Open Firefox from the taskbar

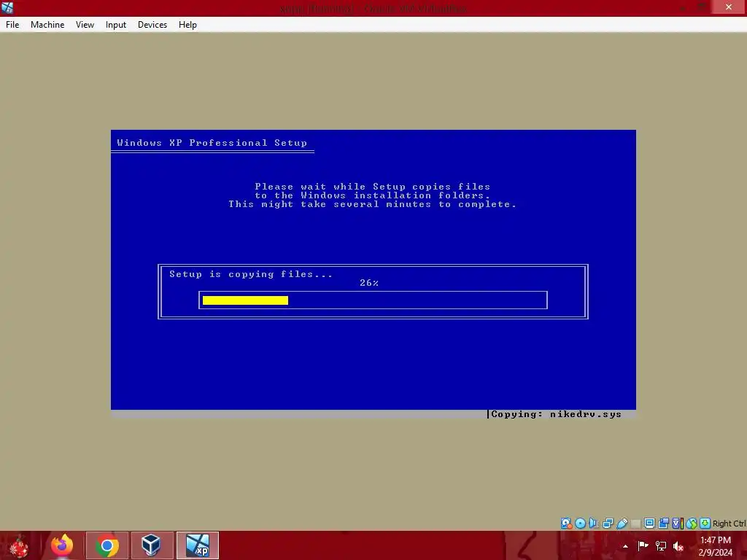click(x=63, y=545)
